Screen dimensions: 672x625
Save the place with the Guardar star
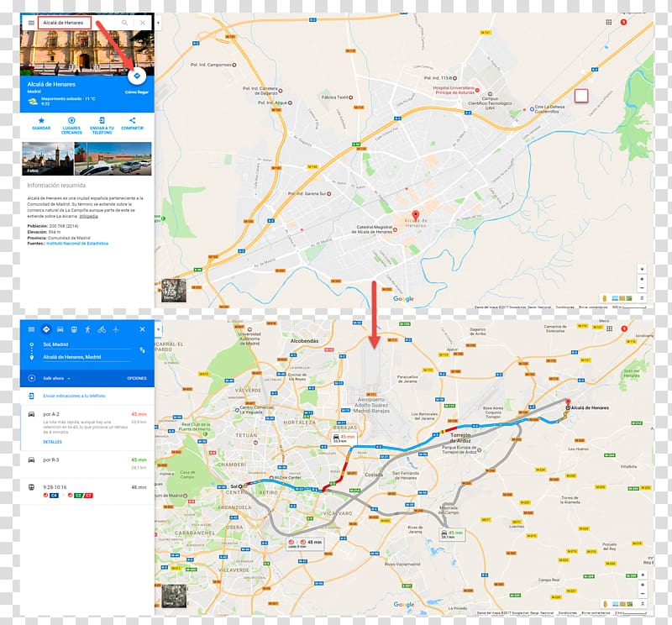(x=41, y=123)
